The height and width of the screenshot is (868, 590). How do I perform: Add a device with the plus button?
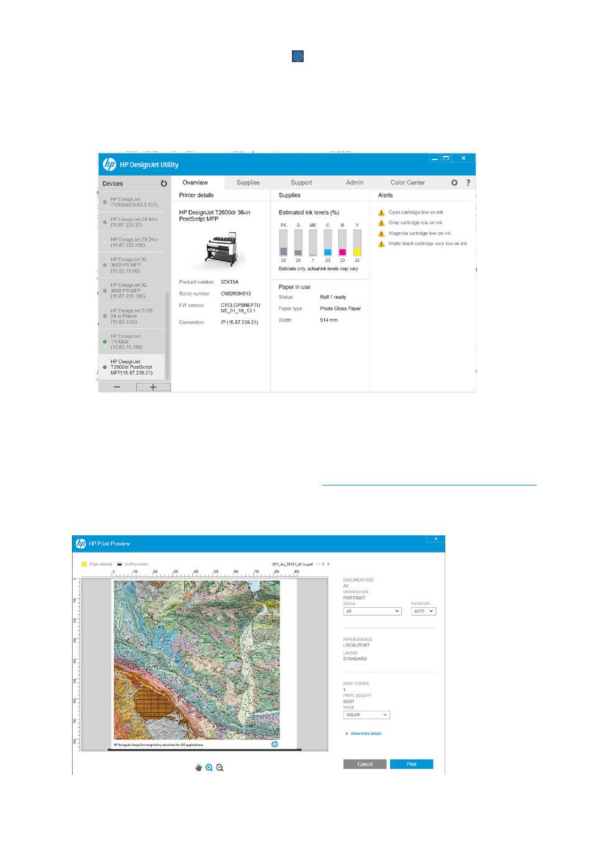pyautogui.click(x=153, y=387)
